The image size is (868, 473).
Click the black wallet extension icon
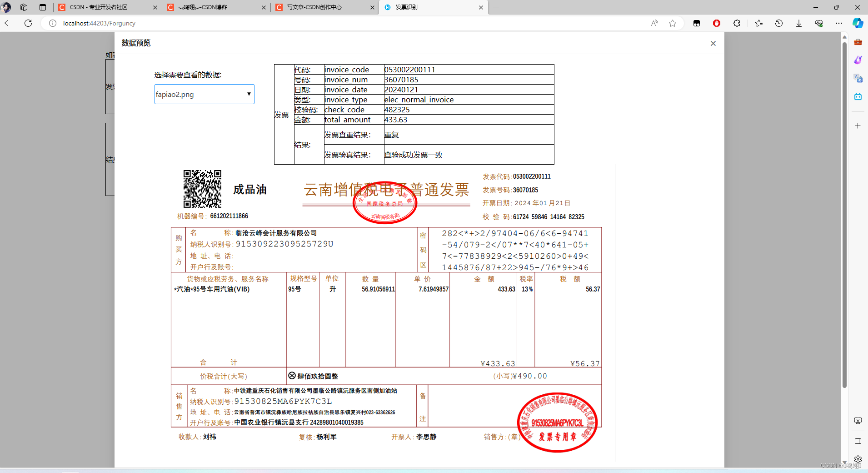[x=697, y=23]
